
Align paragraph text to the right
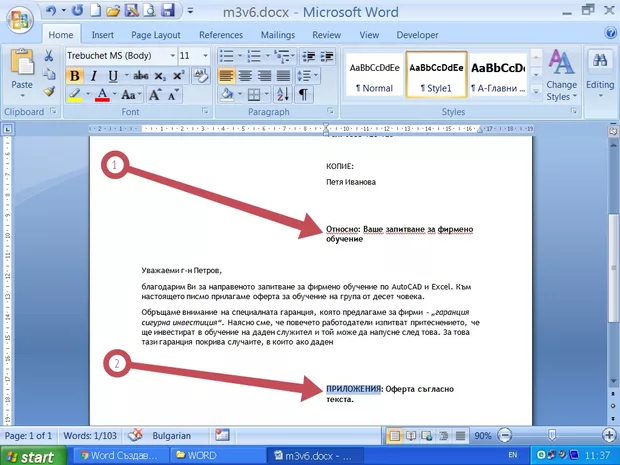[x=264, y=76]
